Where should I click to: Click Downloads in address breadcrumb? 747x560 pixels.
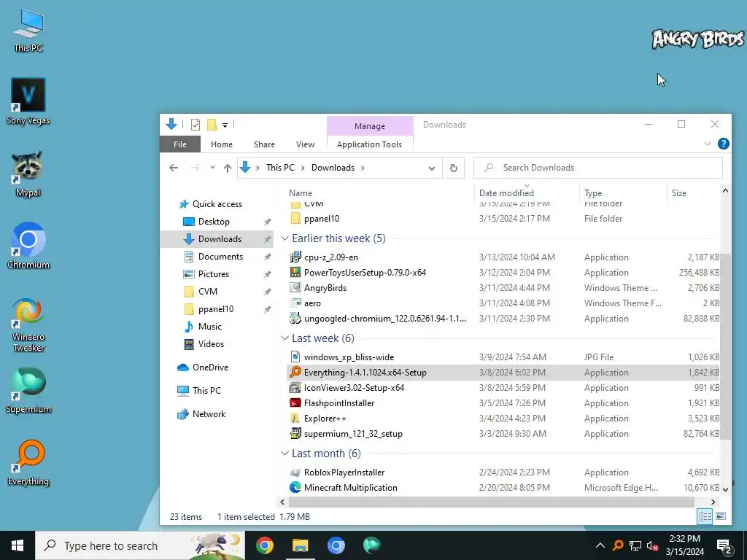(333, 168)
